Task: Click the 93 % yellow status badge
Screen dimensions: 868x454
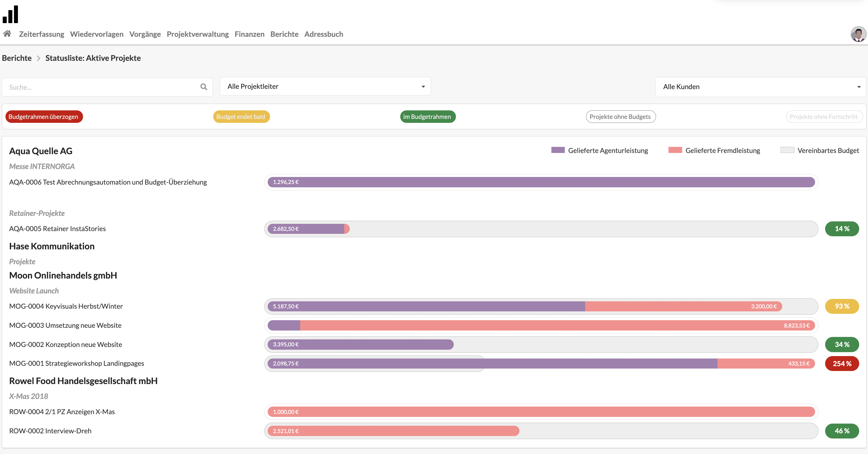Action: click(x=842, y=306)
